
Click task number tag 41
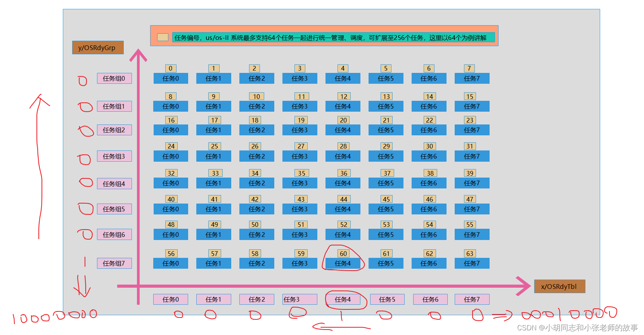coord(215,199)
